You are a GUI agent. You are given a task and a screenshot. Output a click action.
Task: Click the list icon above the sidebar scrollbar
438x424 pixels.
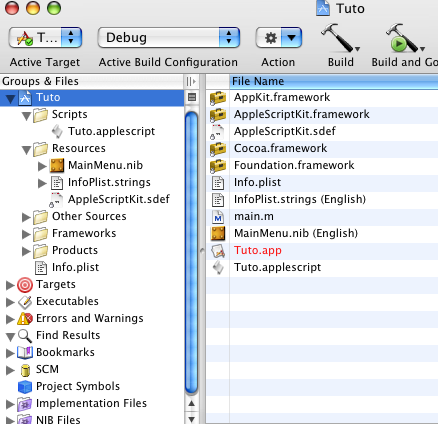[x=192, y=97]
